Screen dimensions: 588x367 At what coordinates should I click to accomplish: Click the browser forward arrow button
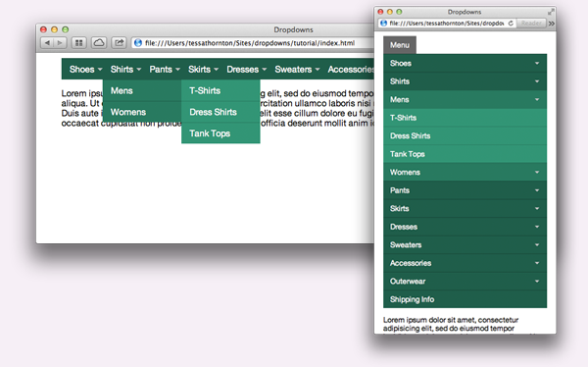(60, 43)
